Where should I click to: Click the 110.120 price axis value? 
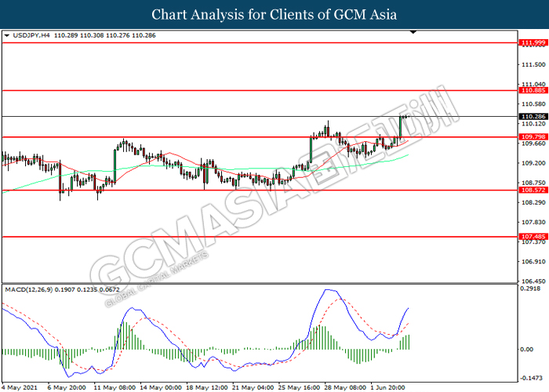tap(533, 124)
